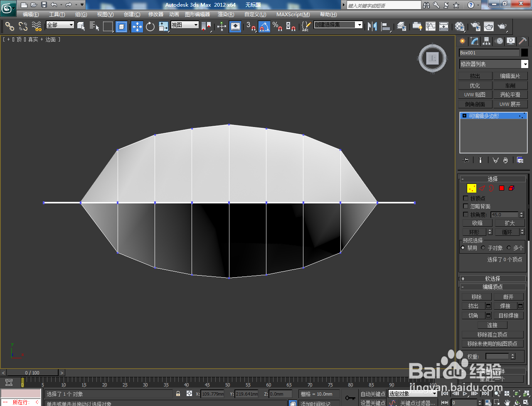Viewport: 532px width, 406px height.
Task: Click the 断开 vertex button
Action: click(x=508, y=297)
